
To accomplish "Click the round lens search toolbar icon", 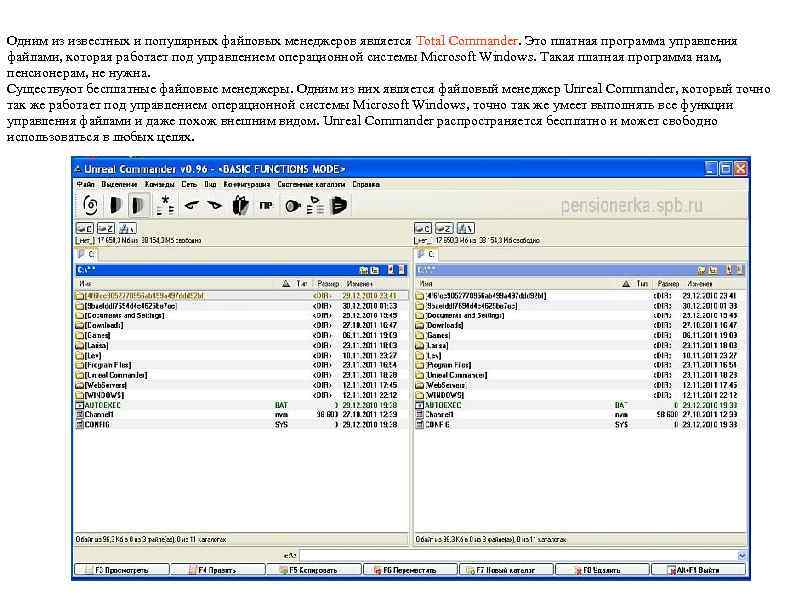I will click(x=293, y=206).
